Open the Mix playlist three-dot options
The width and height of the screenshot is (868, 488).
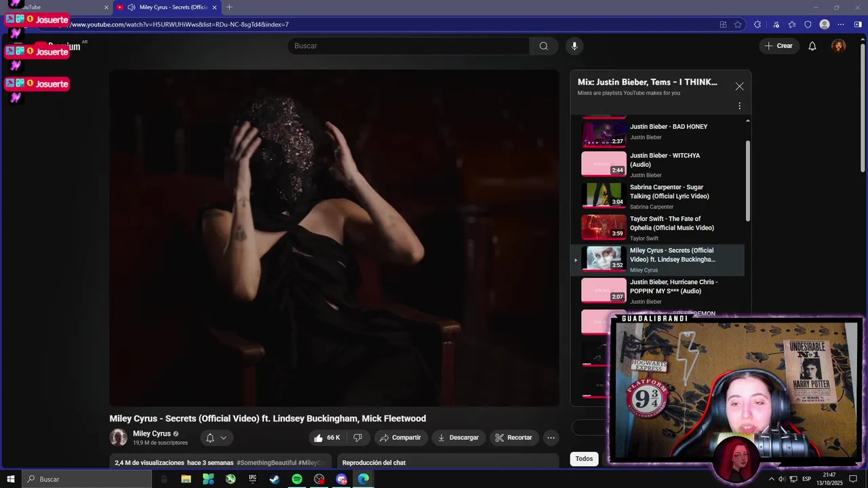tap(739, 106)
